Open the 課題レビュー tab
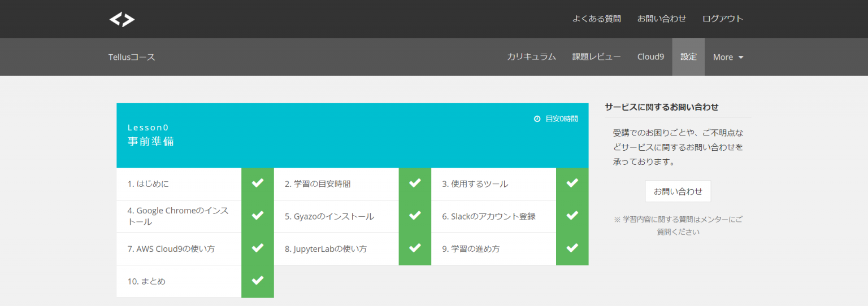The image size is (868, 306). [597, 57]
